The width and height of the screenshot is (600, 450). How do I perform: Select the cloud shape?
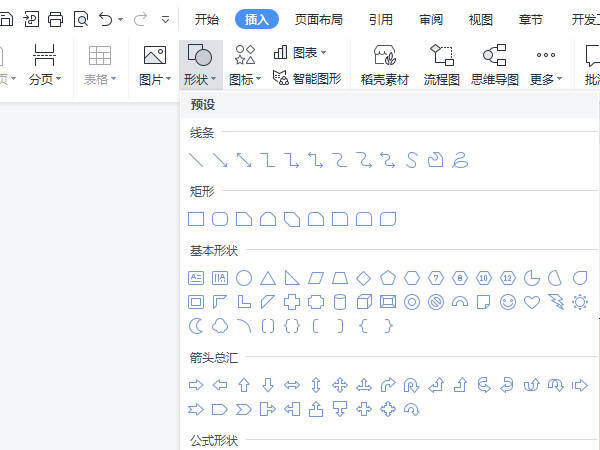220,326
